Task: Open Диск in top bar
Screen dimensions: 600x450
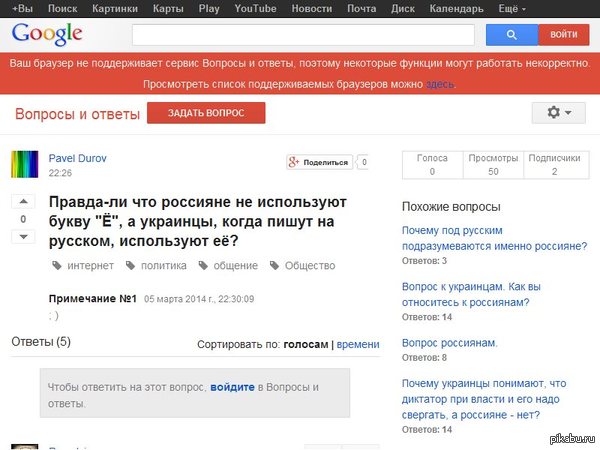Action: 403,8
